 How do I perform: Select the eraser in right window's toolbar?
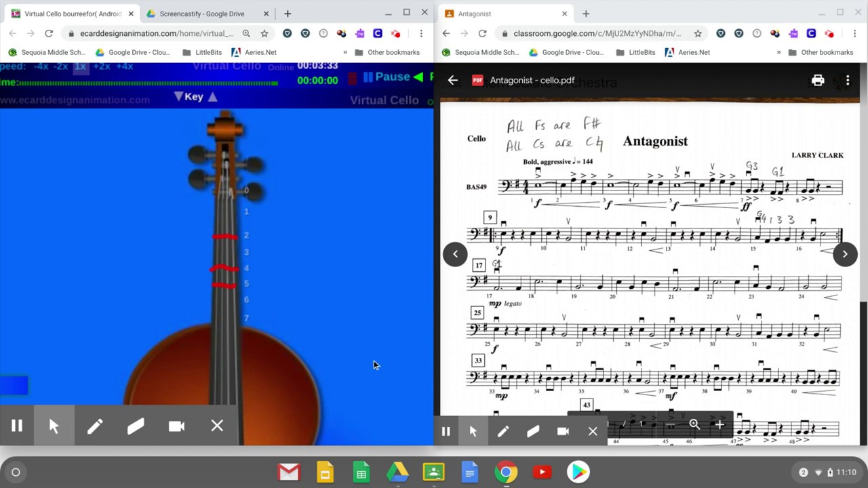point(533,431)
